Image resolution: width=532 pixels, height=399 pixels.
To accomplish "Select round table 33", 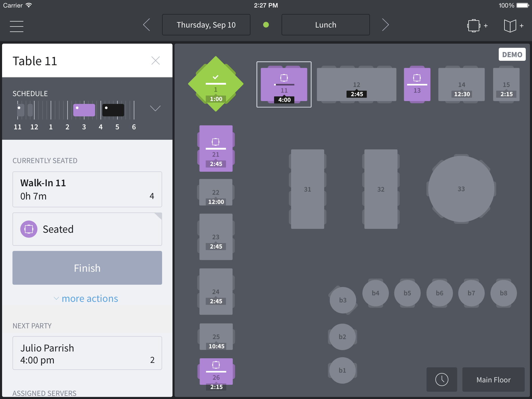I will (461, 189).
